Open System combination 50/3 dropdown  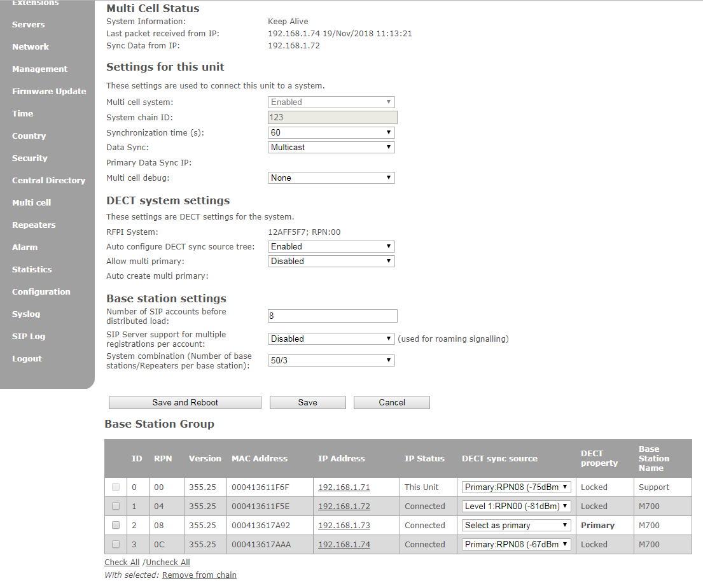coord(331,360)
